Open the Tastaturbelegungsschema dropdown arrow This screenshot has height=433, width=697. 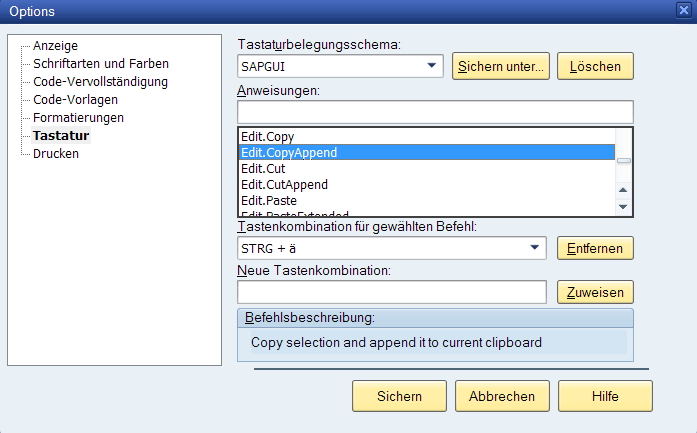tap(431, 66)
